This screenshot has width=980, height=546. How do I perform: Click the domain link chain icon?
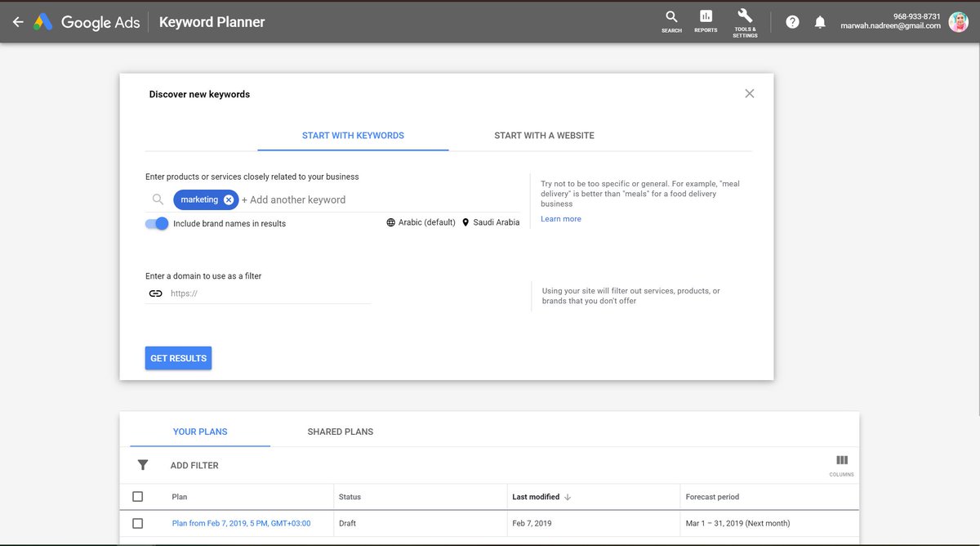coord(155,293)
